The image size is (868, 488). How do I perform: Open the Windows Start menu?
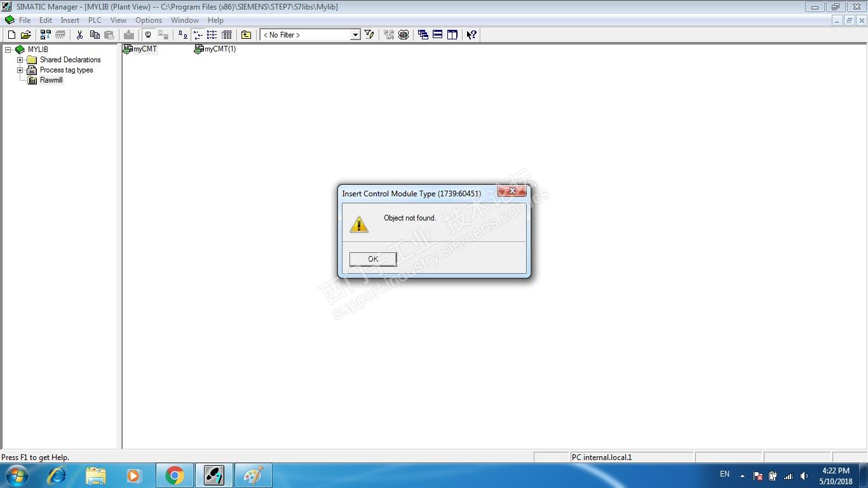click(x=17, y=475)
